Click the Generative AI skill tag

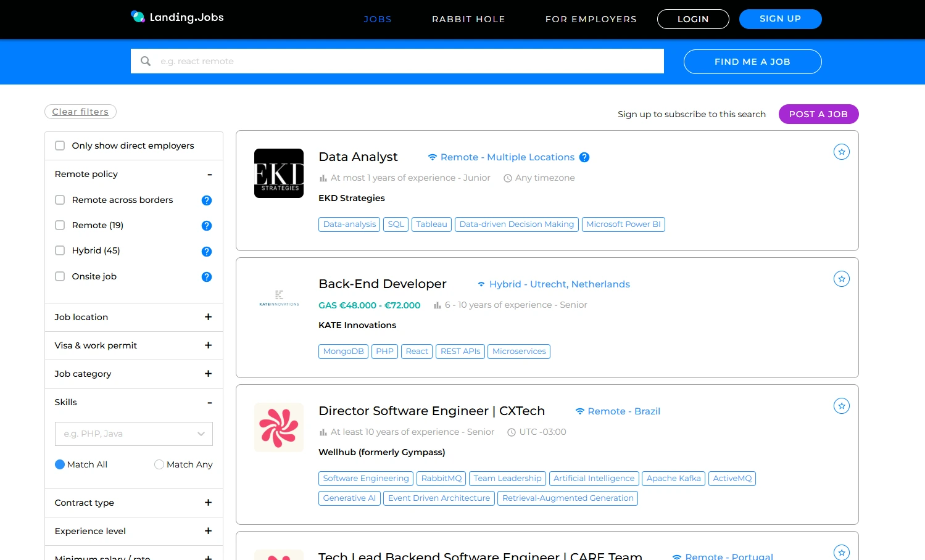click(349, 498)
